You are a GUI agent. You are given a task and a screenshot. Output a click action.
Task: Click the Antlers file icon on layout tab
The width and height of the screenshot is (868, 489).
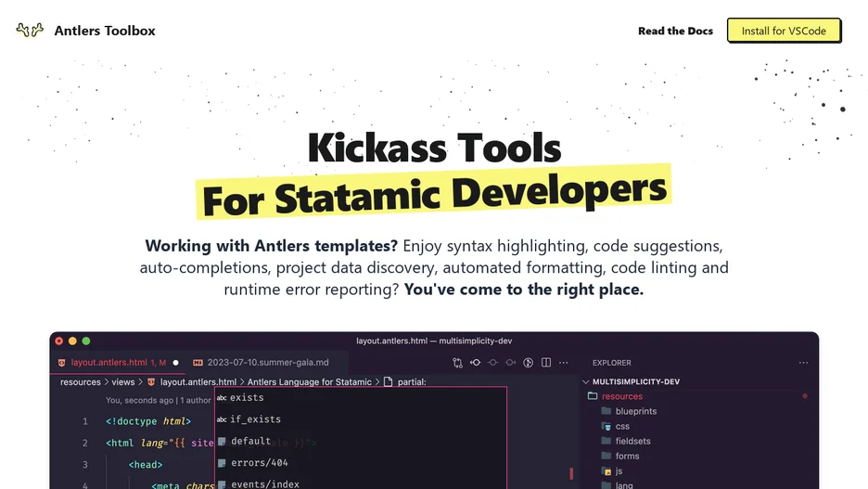[x=61, y=363]
